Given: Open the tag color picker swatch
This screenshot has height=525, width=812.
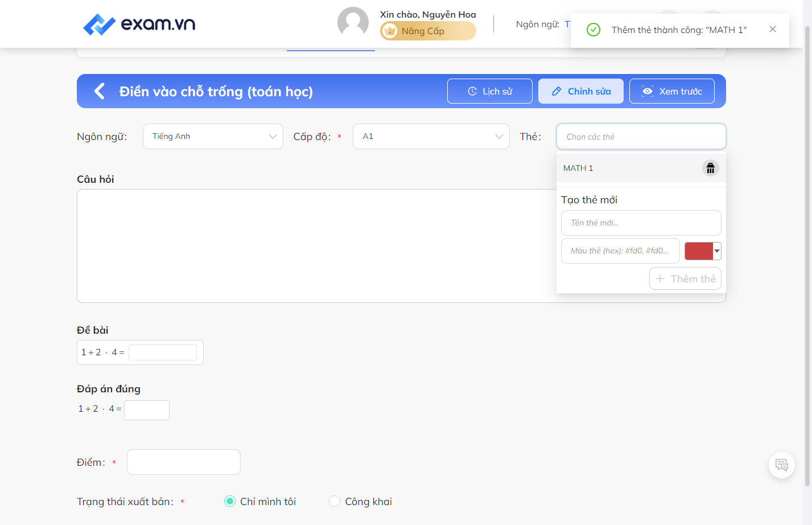Looking at the screenshot, I should click(703, 251).
